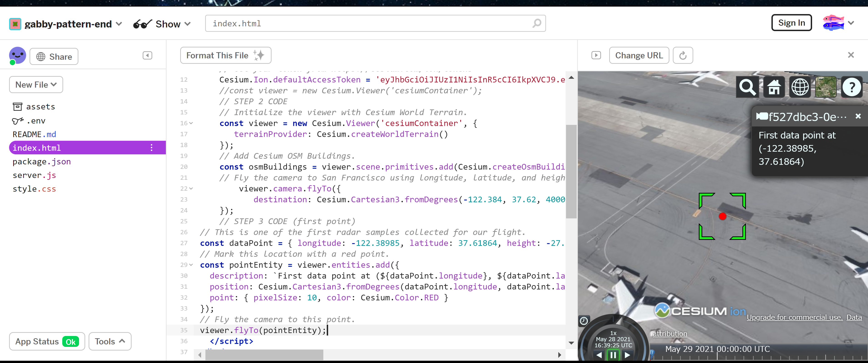The width and height of the screenshot is (868, 363).
Task: Click the index.html search input field
Action: [371, 24]
